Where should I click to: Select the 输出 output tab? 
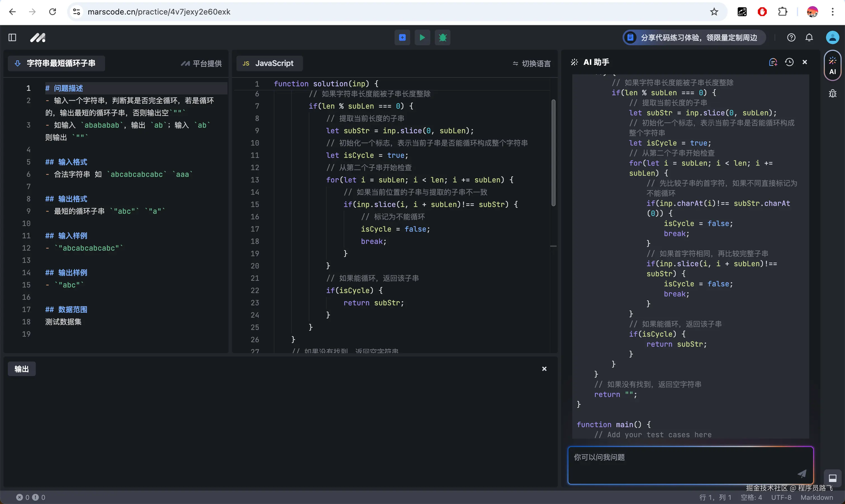(22, 369)
